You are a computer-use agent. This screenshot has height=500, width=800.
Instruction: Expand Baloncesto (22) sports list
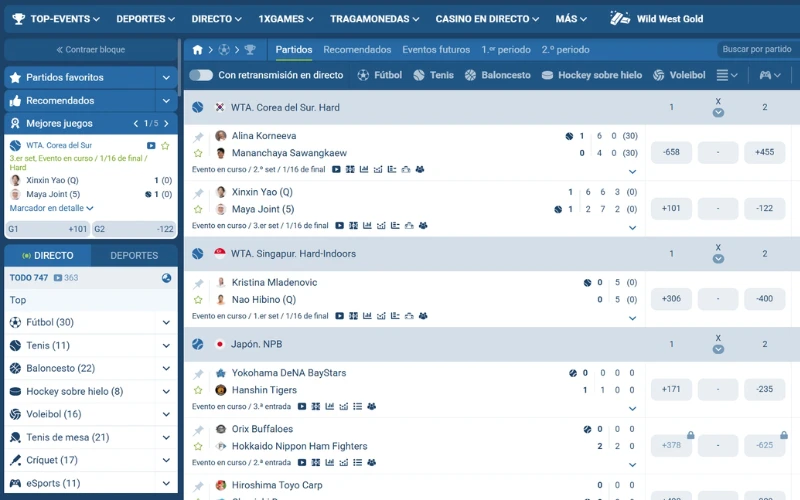click(x=166, y=368)
